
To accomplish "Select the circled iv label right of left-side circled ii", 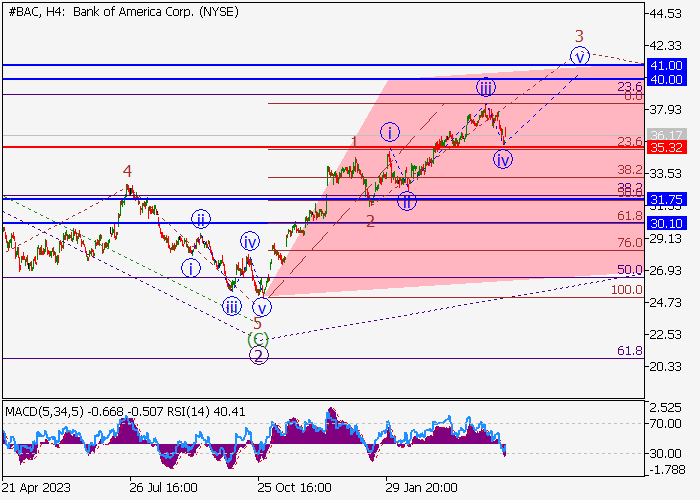I will pos(250,242).
